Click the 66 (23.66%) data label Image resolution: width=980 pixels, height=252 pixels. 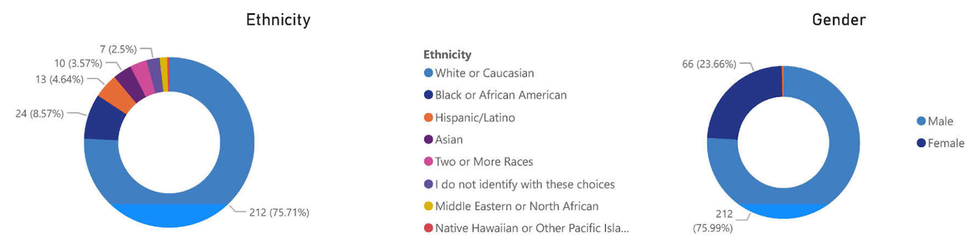pyautogui.click(x=709, y=64)
